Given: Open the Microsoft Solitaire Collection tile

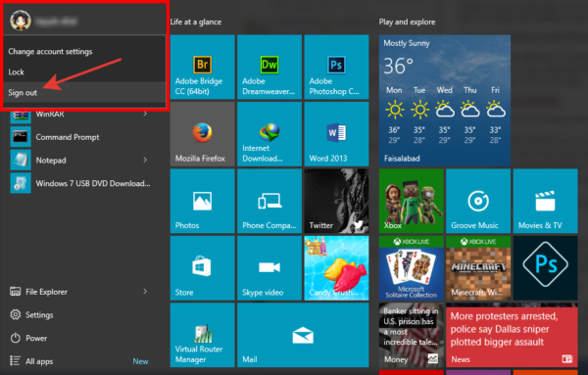Looking at the screenshot, I should (x=411, y=268).
